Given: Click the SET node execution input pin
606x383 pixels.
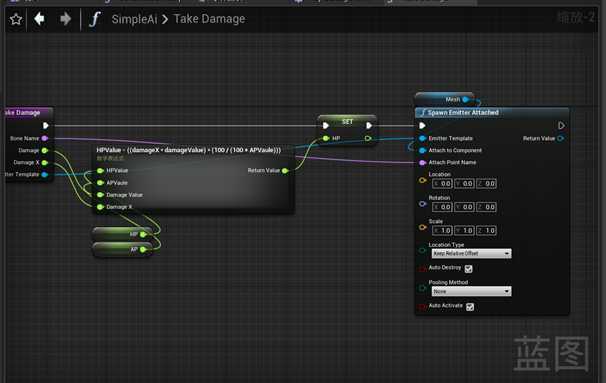Looking at the screenshot, I should (x=325, y=126).
